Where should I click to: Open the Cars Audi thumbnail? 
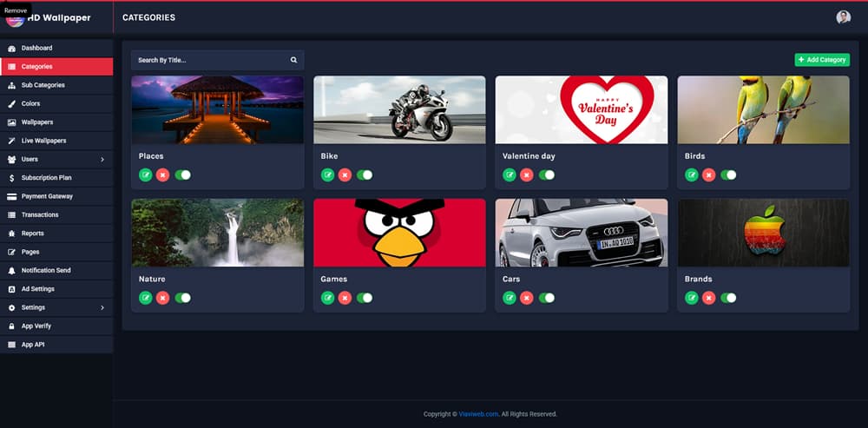[582, 233]
